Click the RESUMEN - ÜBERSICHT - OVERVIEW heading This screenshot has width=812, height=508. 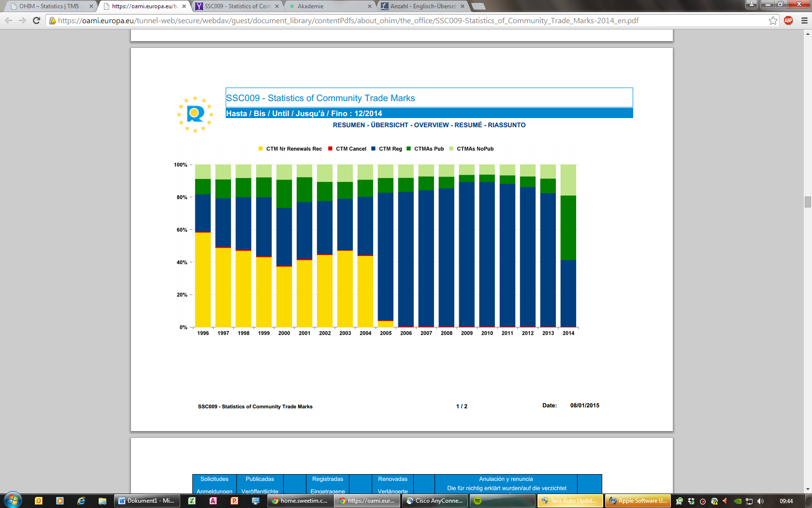pyautogui.click(x=429, y=125)
